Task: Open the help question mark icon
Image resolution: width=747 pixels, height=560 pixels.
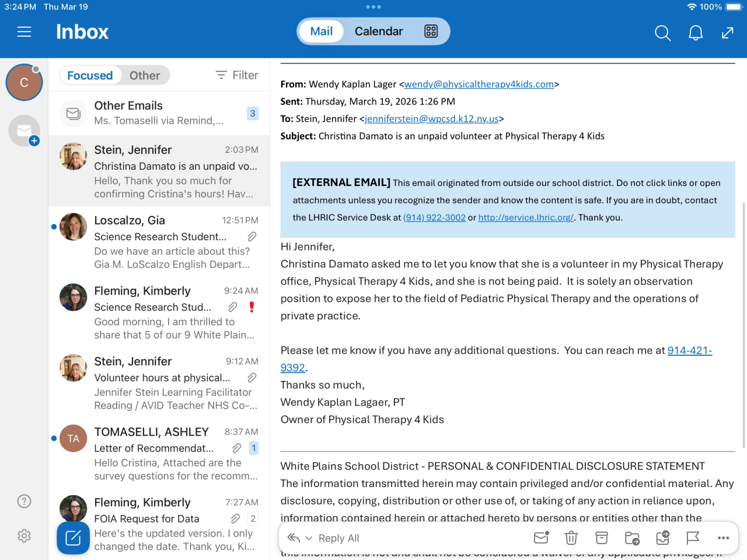Action: coord(24,501)
